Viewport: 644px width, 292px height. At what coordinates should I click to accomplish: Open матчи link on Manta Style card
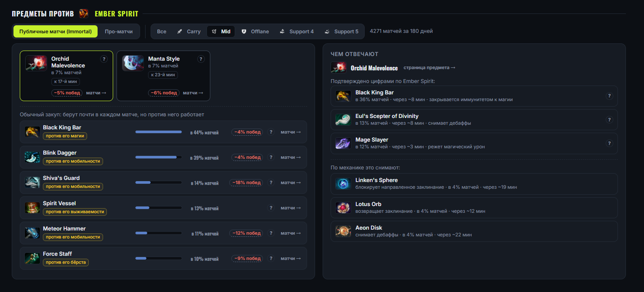[x=193, y=93]
